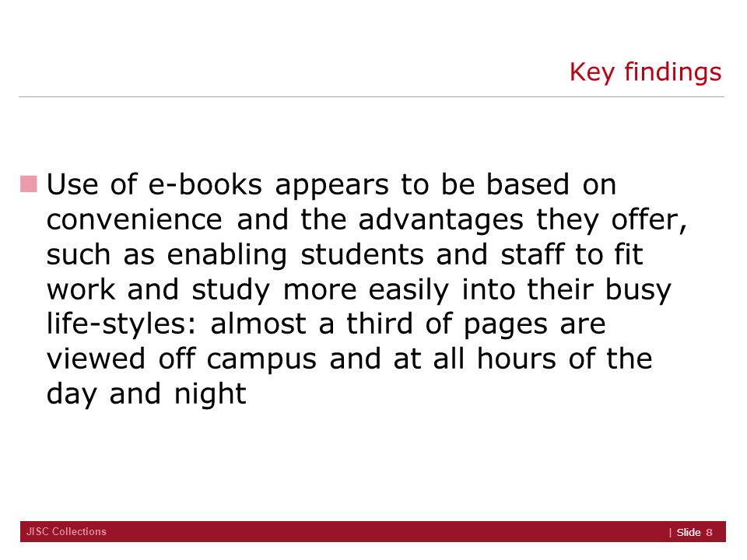Click the word "hours" in the paragraph
Screen dimensions: 747x560
click(x=517, y=359)
